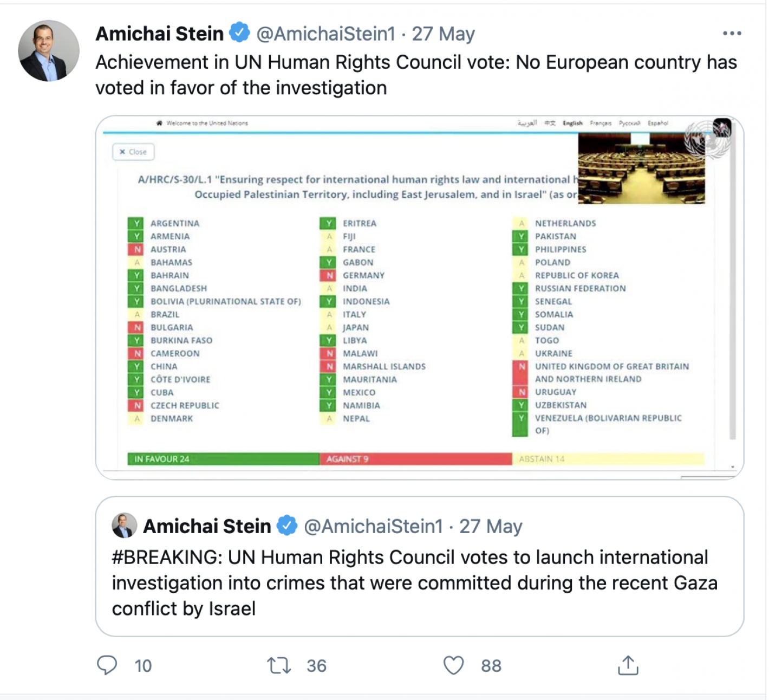Click the home icon beside Welcome to the United Nations
This screenshot has width=769, height=700.
coord(159,123)
